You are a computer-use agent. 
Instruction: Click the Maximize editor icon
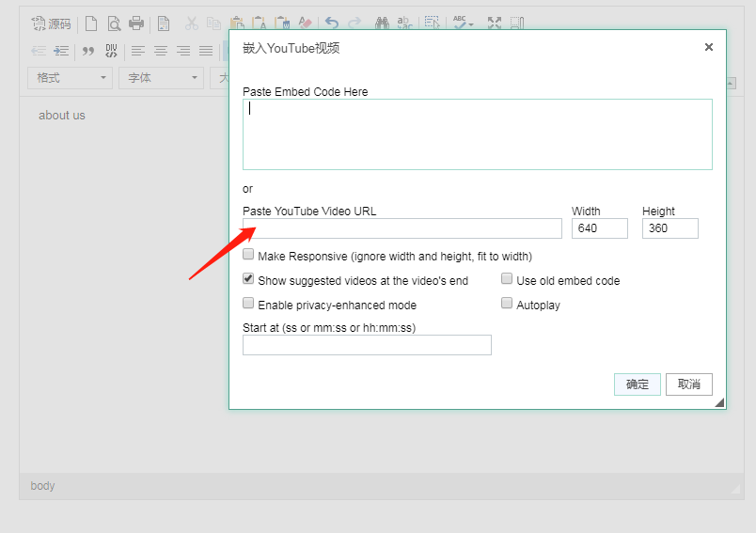tap(495, 24)
